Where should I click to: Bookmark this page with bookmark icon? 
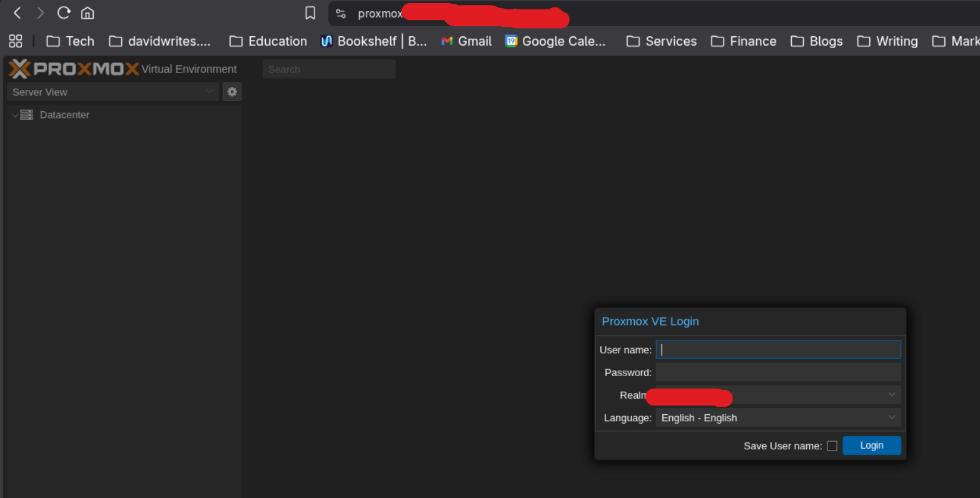coord(310,13)
